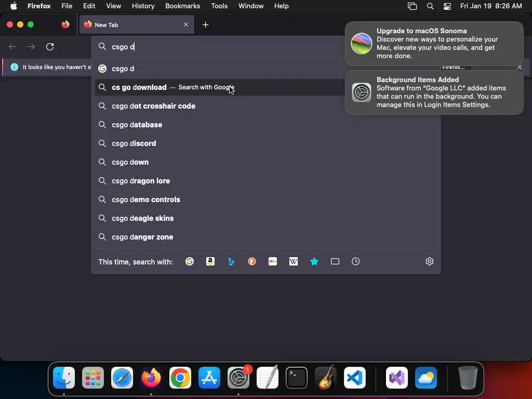
Task: Open the Upgrade to macOS Sonoma notification
Action: point(434,44)
